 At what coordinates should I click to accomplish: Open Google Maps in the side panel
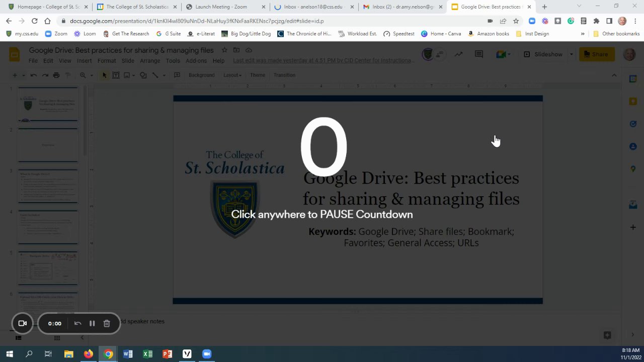(633, 169)
